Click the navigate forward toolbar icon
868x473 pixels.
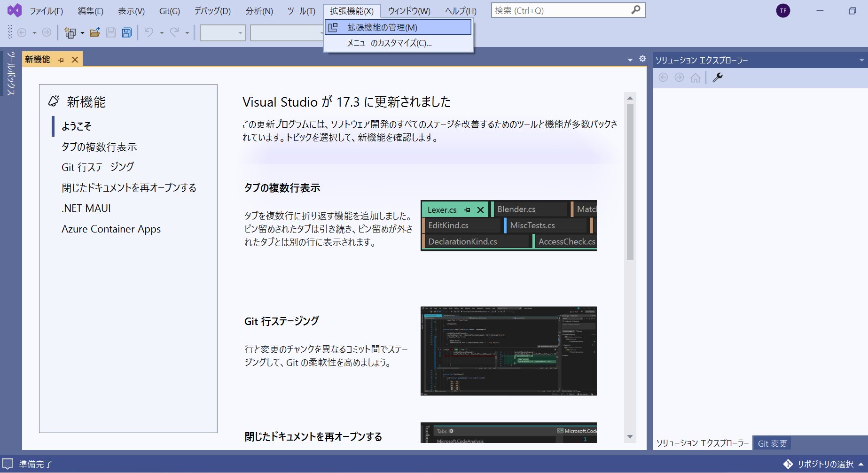(x=47, y=32)
